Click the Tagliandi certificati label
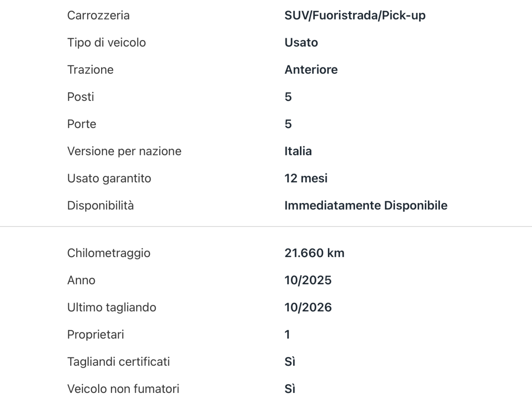The height and width of the screenshot is (399, 532). 118,362
